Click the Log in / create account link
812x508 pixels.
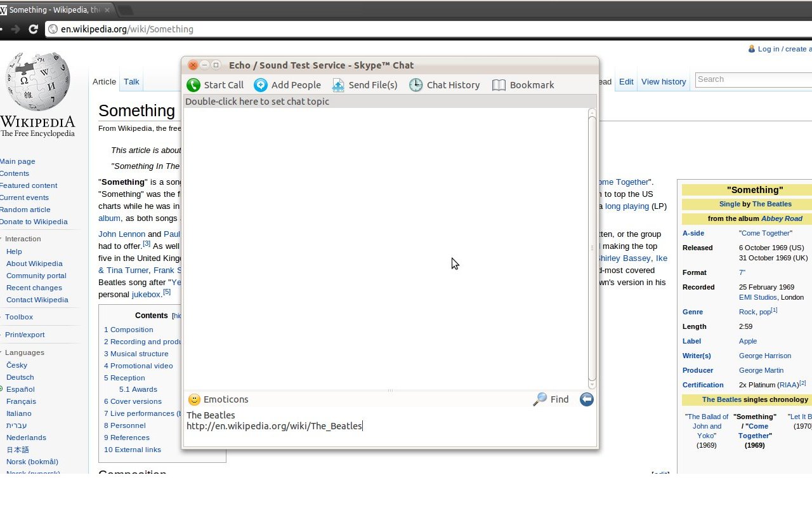(785, 49)
